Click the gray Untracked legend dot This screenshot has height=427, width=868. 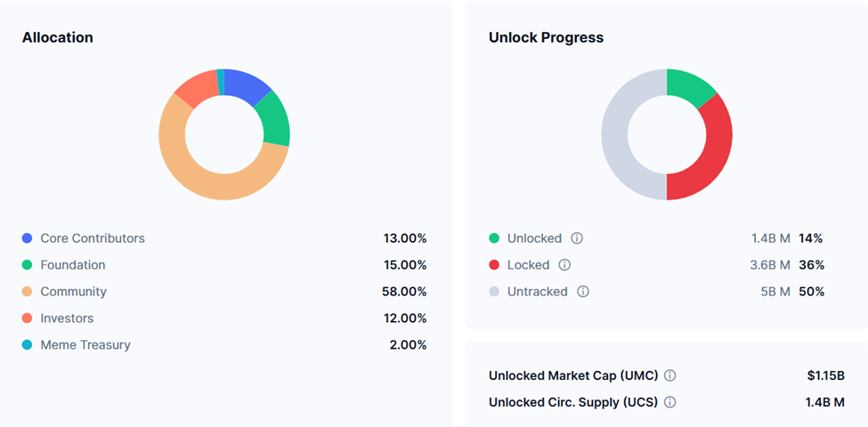point(494,292)
